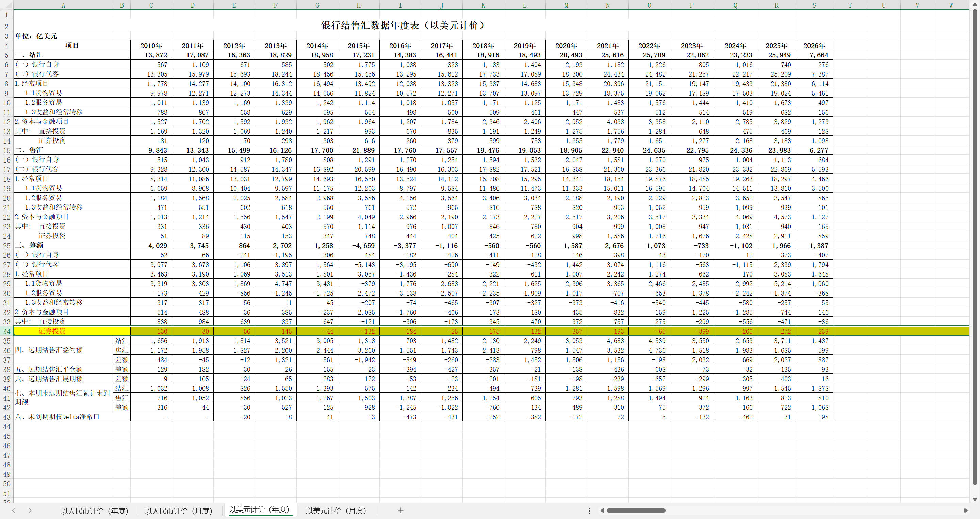The image size is (980, 519).
Task: Click the horizontal scrollbar thumb
Action: point(636,510)
